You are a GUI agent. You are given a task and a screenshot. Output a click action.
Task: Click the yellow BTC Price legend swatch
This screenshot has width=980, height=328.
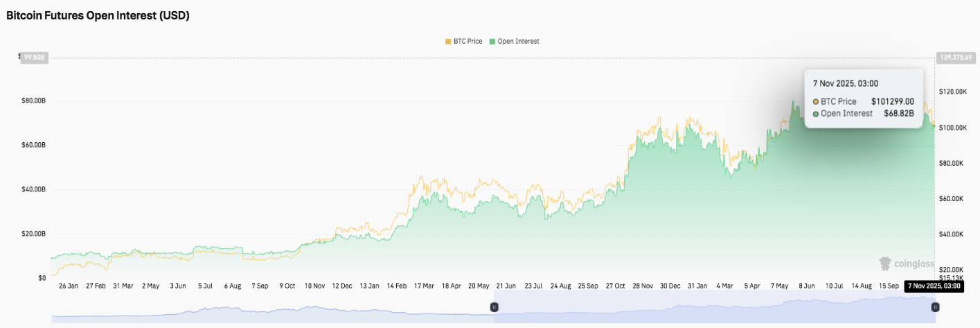[448, 42]
